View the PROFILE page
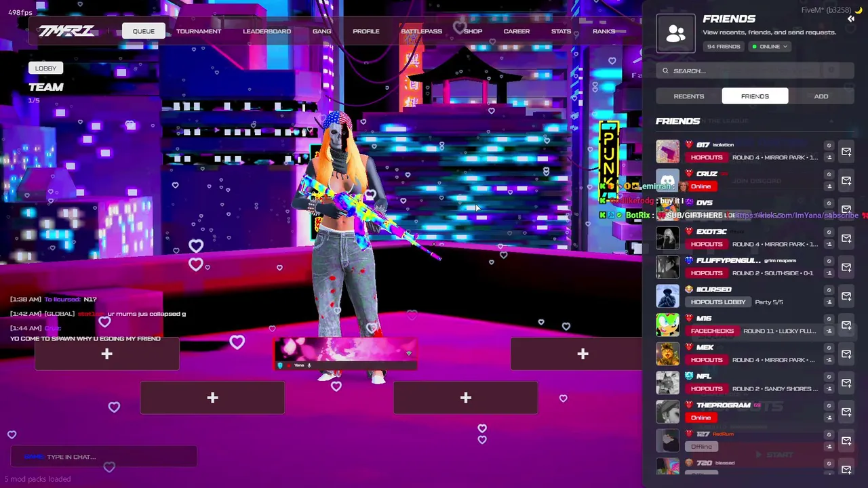The height and width of the screenshot is (488, 868). (x=366, y=31)
